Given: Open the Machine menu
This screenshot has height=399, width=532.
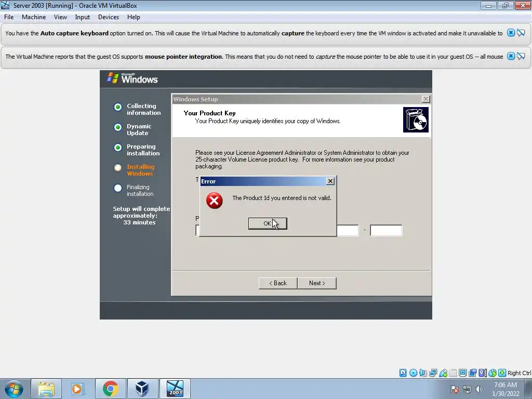Looking at the screenshot, I should pos(34,17).
